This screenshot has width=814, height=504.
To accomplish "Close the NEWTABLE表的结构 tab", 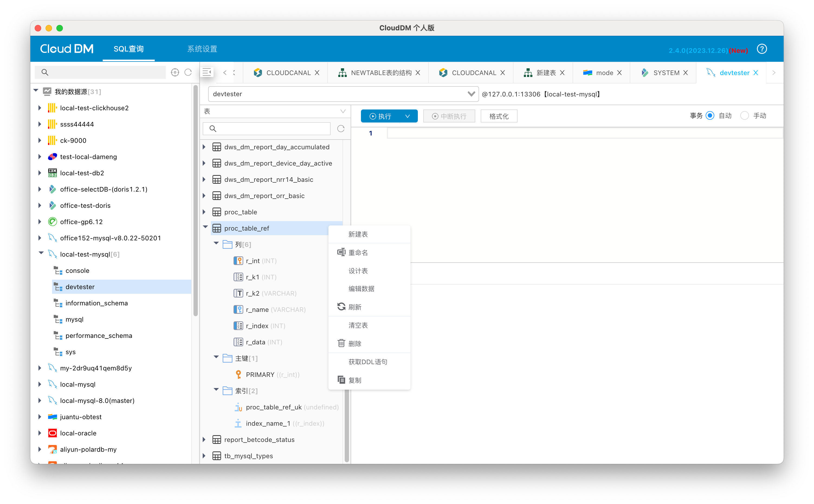I will tap(418, 73).
